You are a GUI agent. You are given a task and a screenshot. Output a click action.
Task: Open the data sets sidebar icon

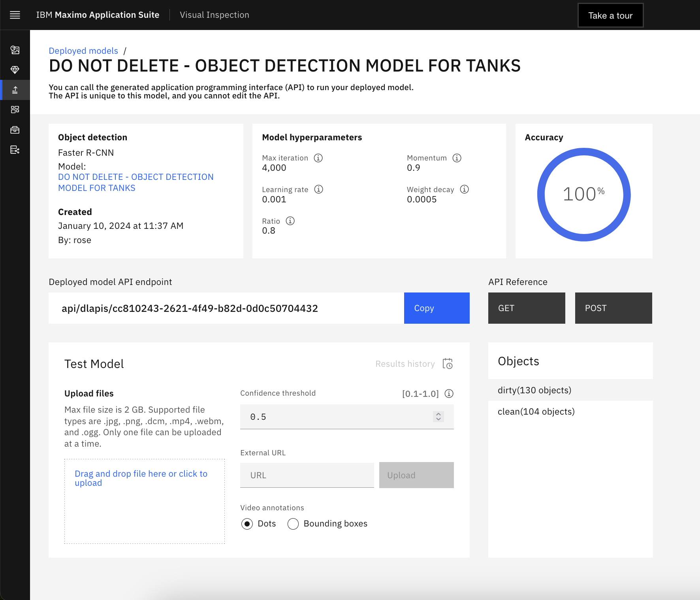point(15,50)
